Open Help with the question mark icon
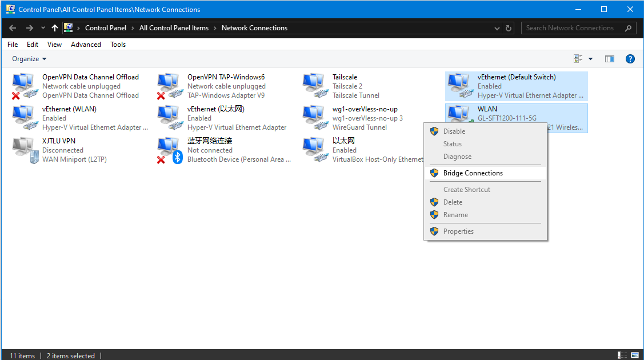 coord(630,59)
